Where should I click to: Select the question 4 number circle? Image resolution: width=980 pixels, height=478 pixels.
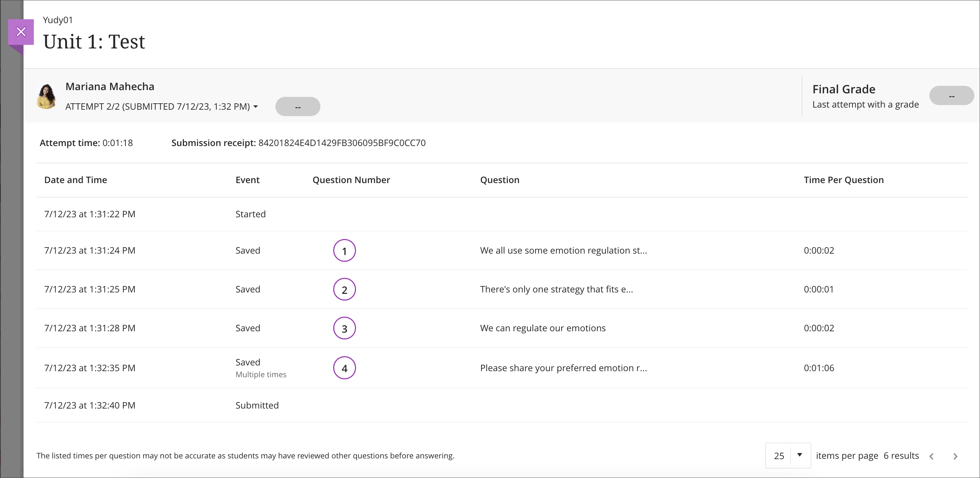pos(344,367)
